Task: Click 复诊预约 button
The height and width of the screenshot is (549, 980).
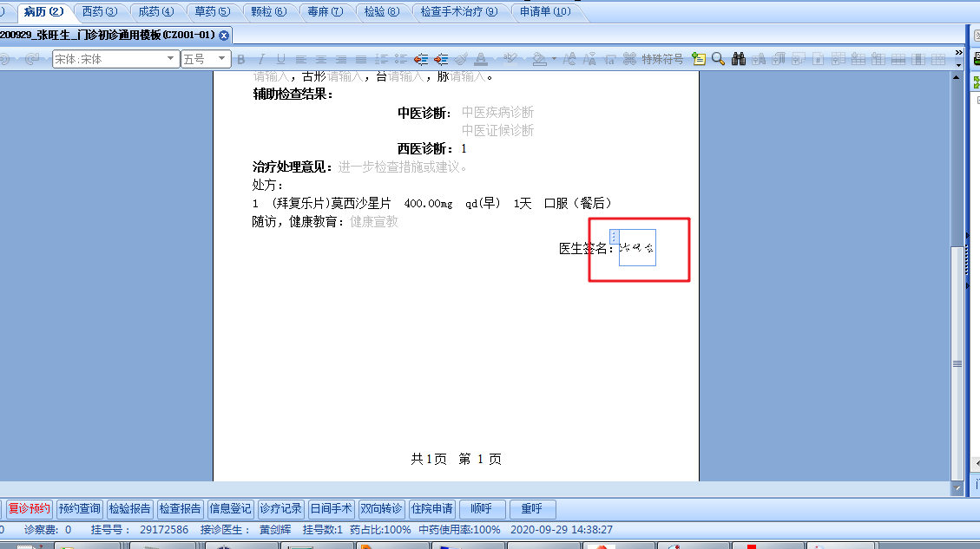Action: tap(29, 509)
